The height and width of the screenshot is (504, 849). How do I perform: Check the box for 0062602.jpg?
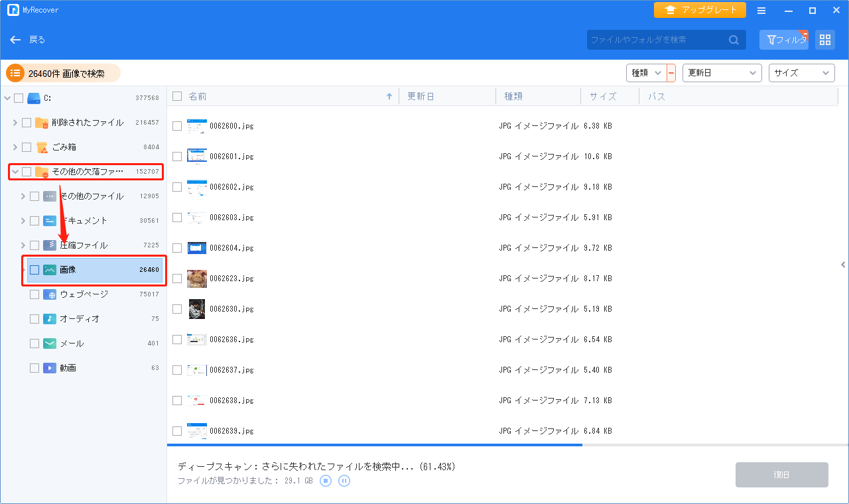177,187
